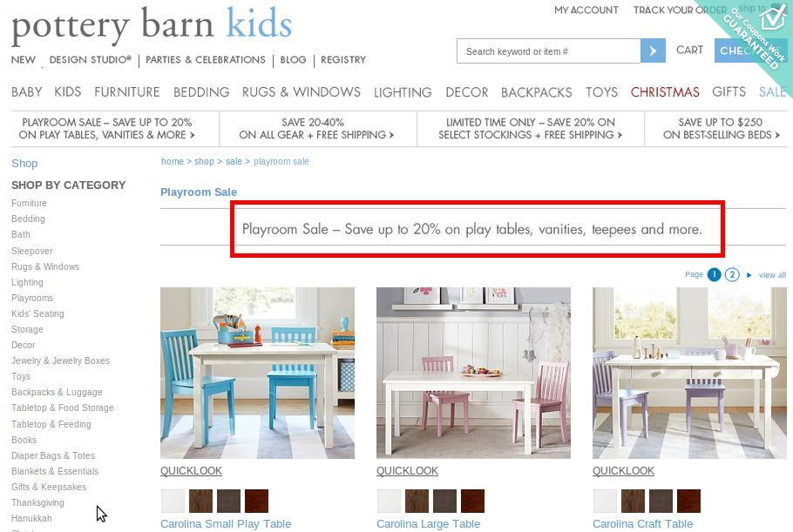This screenshot has height=532, width=793.
Task: Pick light brown swatch under Carolina Craft Table
Action: [633, 501]
